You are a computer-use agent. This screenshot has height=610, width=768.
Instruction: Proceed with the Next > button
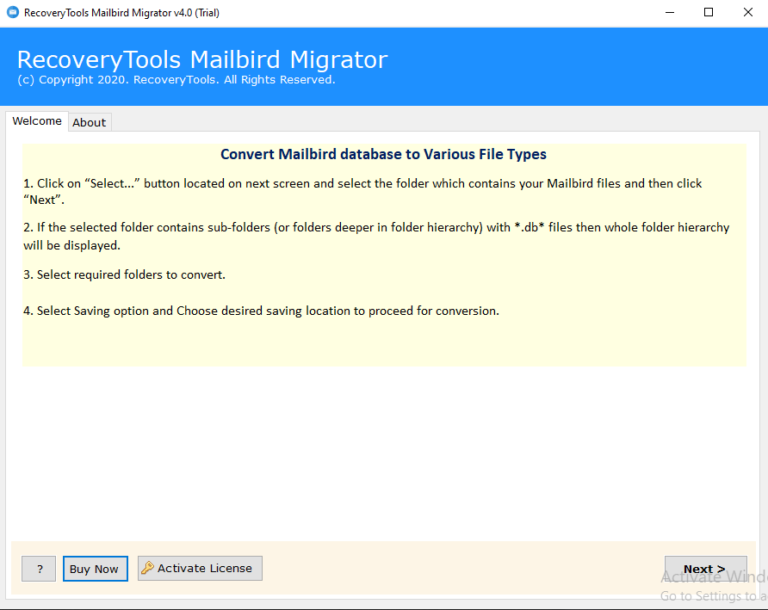(705, 569)
